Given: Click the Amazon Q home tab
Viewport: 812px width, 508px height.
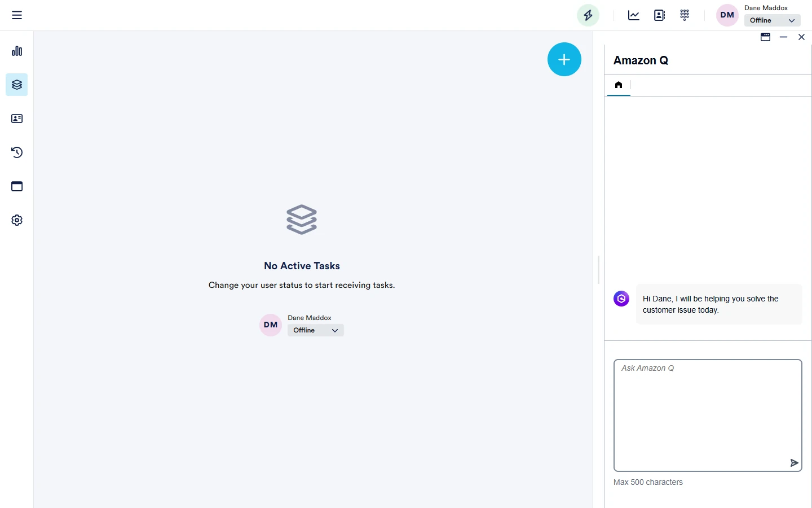Looking at the screenshot, I should tap(618, 85).
